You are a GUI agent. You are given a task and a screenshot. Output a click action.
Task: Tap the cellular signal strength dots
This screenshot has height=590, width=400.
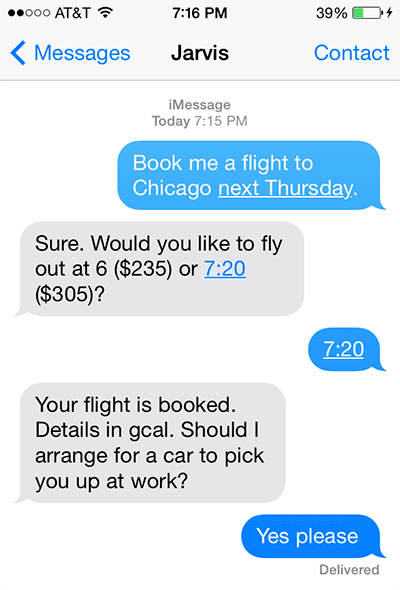(29, 13)
